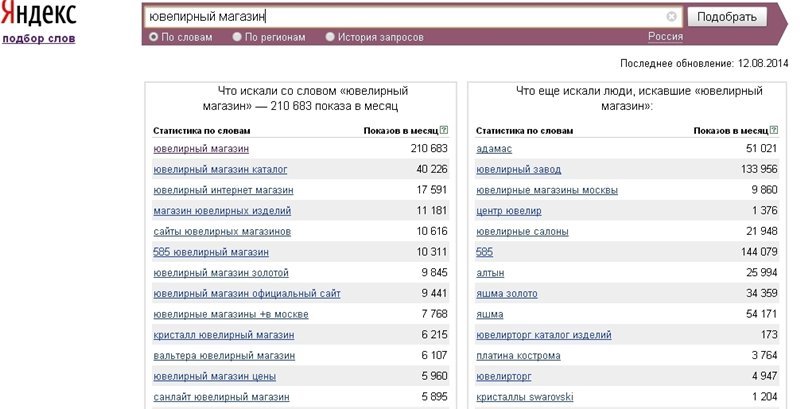Image resolution: width=800 pixels, height=409 pixels.
Task: Open 'ювелирный магазин цены' link
Action: click(x=214, y=376)
